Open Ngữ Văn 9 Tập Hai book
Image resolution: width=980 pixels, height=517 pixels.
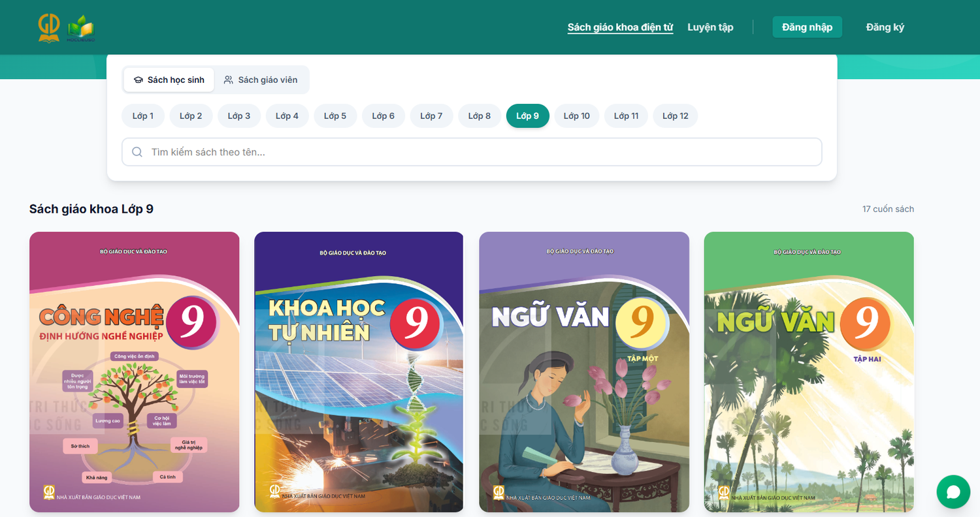click(x=809, y=372)
